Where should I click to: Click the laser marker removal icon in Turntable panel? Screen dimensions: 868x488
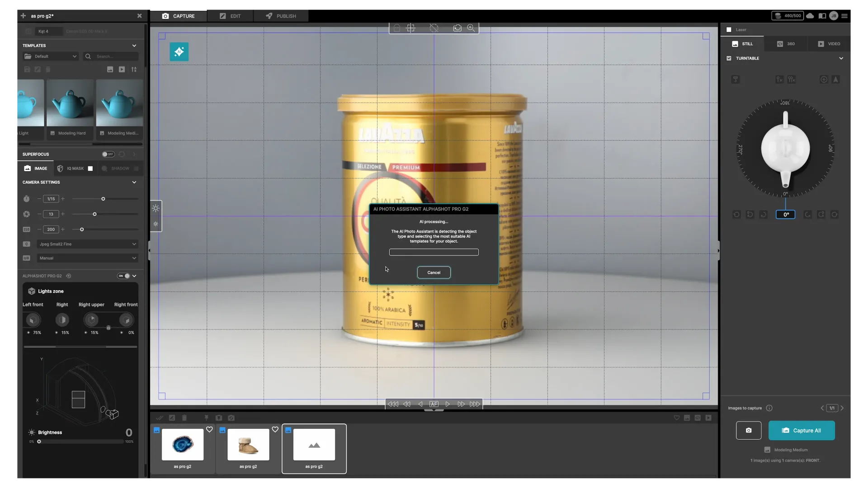coord(779,80)
